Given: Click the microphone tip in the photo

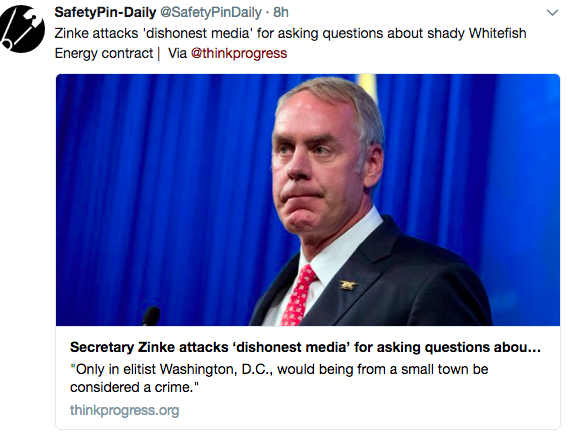Looking at the screenshot, I should [151, 315].
